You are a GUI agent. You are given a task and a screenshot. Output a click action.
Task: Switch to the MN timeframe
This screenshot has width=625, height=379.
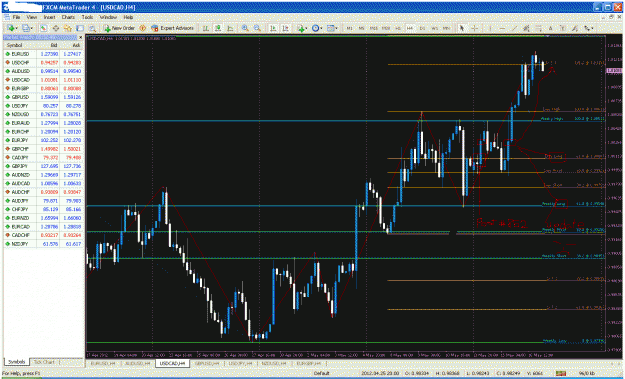[x=447, y=28]
